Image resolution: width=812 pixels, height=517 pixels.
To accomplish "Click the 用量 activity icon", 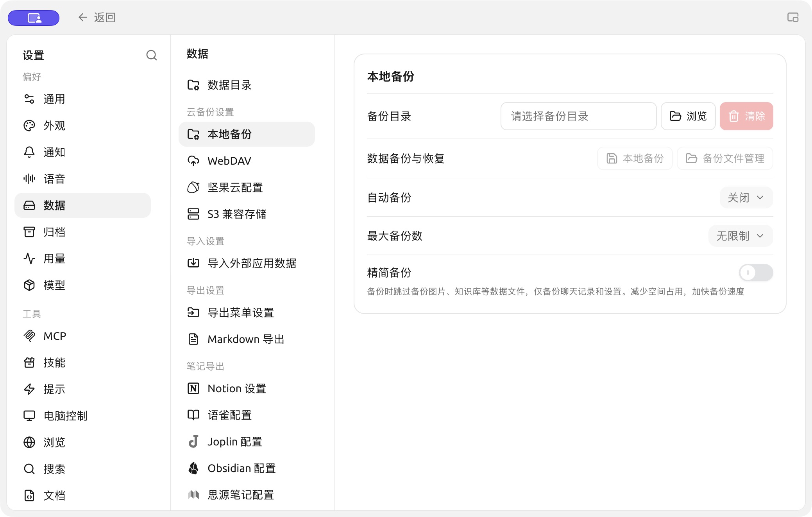I will tap(29, 258).
